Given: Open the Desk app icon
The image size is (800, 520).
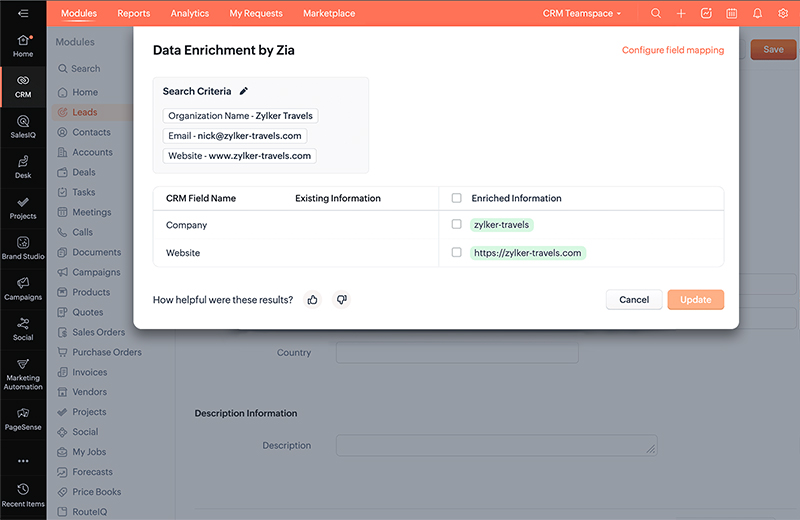Looking at the screenshot, I should click(x=23, y=167).
